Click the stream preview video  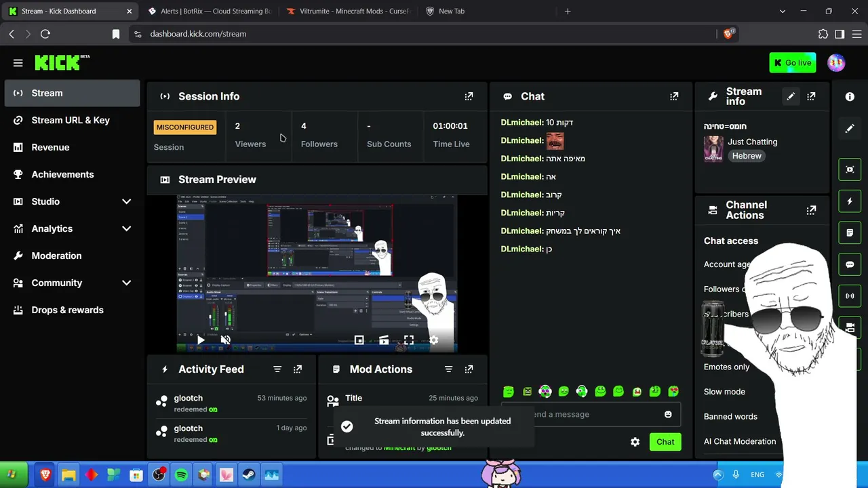click(x=317, y=273)
